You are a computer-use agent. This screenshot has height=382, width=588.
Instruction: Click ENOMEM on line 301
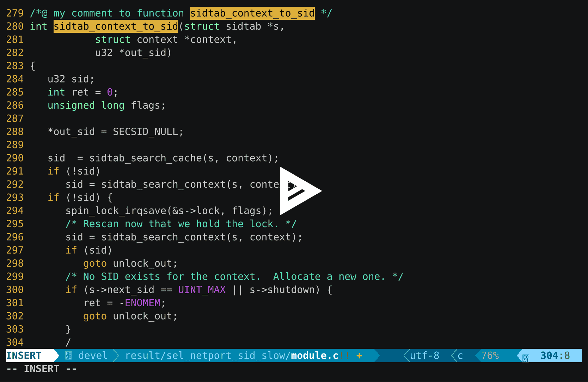coord(143,303)
